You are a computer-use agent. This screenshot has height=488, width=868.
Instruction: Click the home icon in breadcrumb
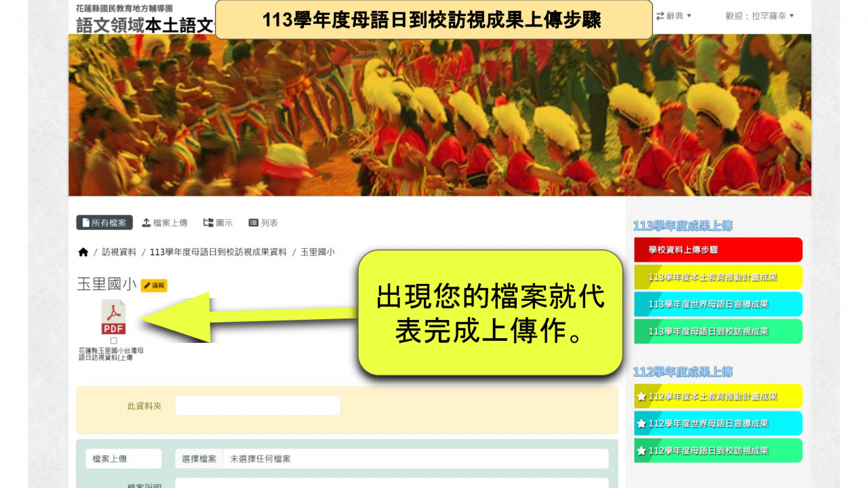click(x=83, y=252)
